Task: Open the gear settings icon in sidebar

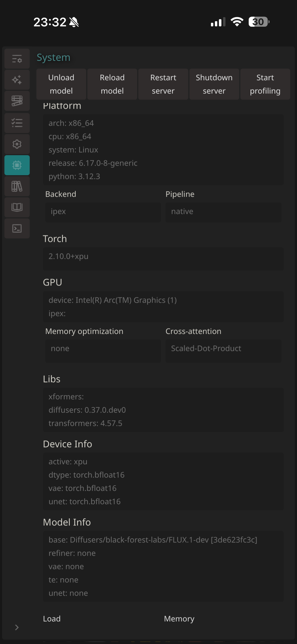Action: (x=17, y=144)
